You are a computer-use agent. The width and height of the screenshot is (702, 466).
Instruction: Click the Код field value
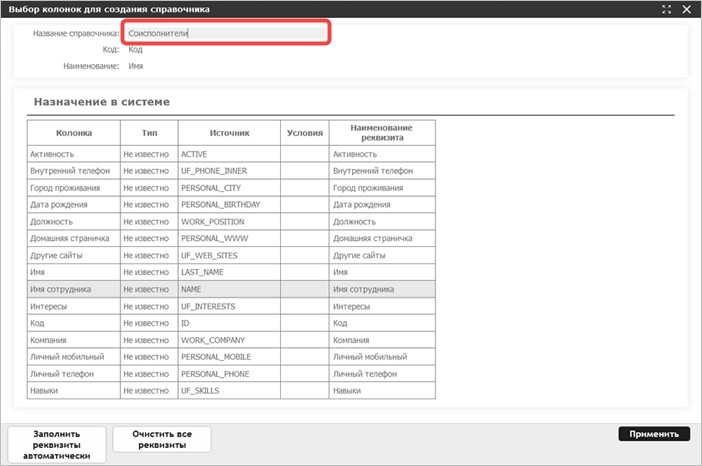(135, 49)
